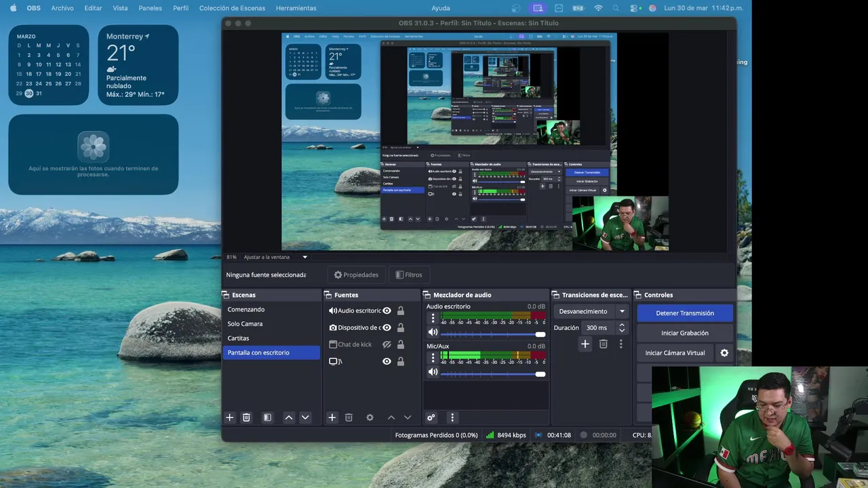Click Iniciar Cámara Virtual button

(675, 353)
